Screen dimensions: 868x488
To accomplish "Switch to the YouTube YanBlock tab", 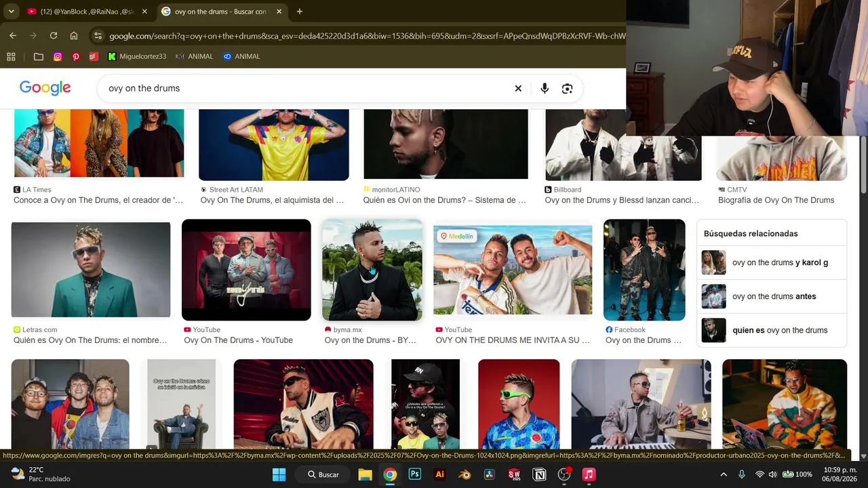I will (87, 12).
